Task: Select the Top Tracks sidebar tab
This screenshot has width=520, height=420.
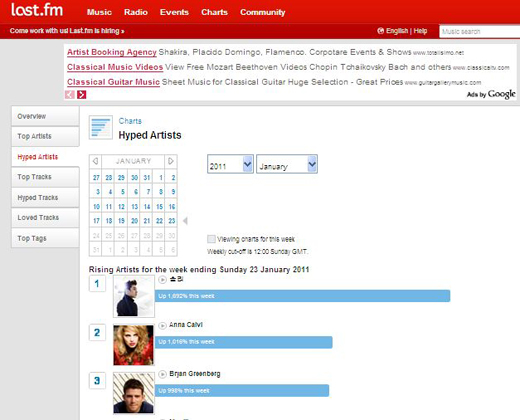Action: 45,177
